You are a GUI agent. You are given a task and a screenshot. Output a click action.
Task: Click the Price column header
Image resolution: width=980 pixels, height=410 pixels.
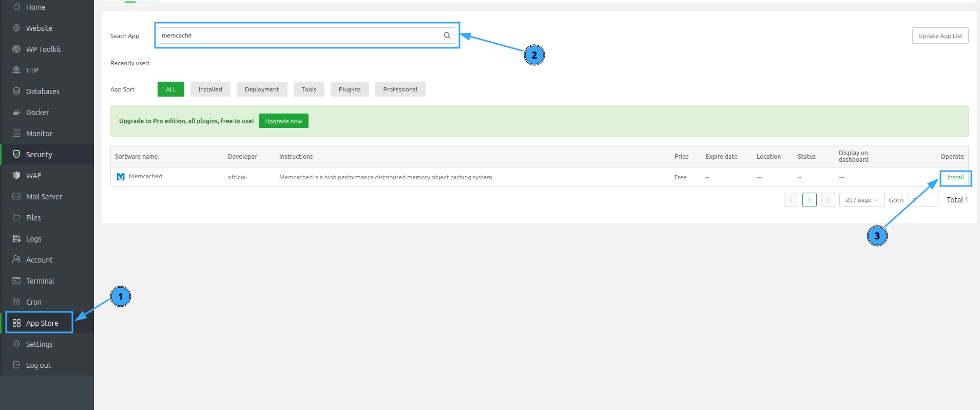681,157
